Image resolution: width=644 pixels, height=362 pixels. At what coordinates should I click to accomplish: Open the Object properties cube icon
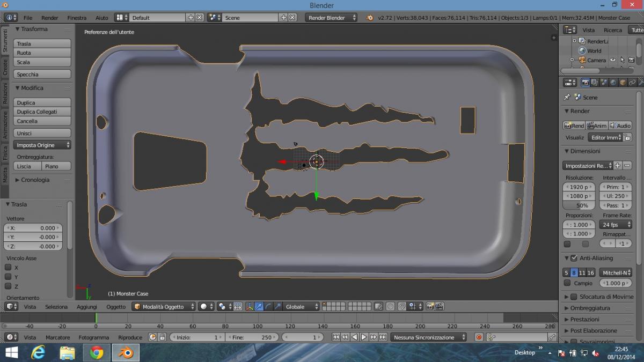point(623,83)
